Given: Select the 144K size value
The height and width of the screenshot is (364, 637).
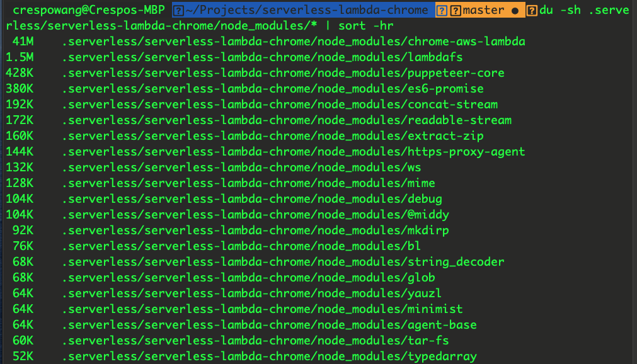Looking at the screenshot, I should [x=20, y=152].
